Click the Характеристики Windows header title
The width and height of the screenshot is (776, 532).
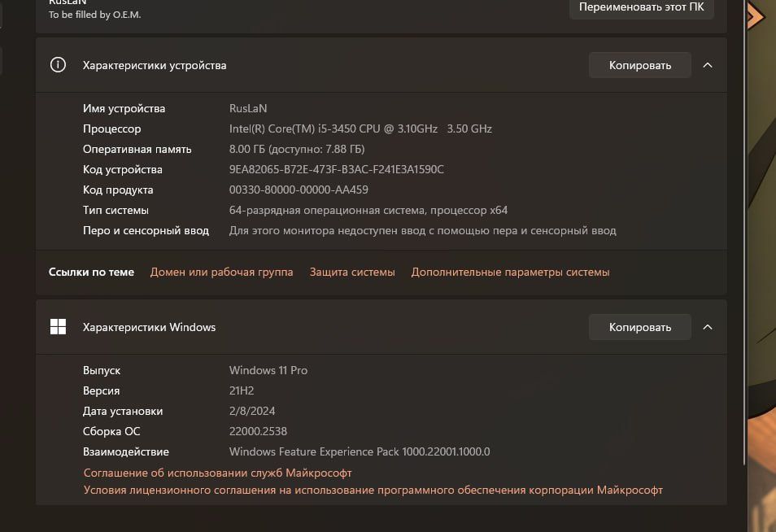point(149,327)
